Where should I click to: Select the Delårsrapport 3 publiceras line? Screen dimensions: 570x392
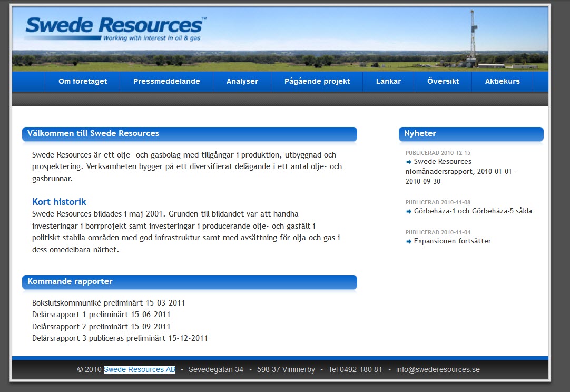click(120, 338)
